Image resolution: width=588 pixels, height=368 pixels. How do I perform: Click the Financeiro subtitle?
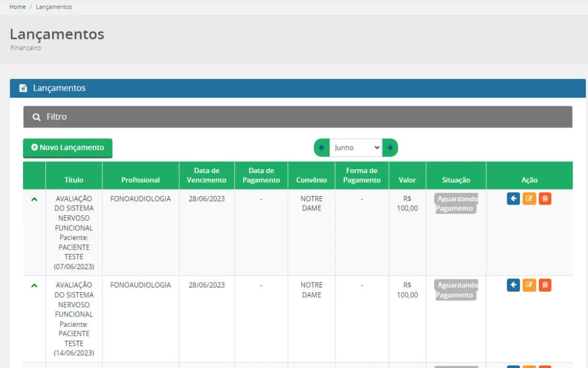pyautogui.click(x=26, y=48)
